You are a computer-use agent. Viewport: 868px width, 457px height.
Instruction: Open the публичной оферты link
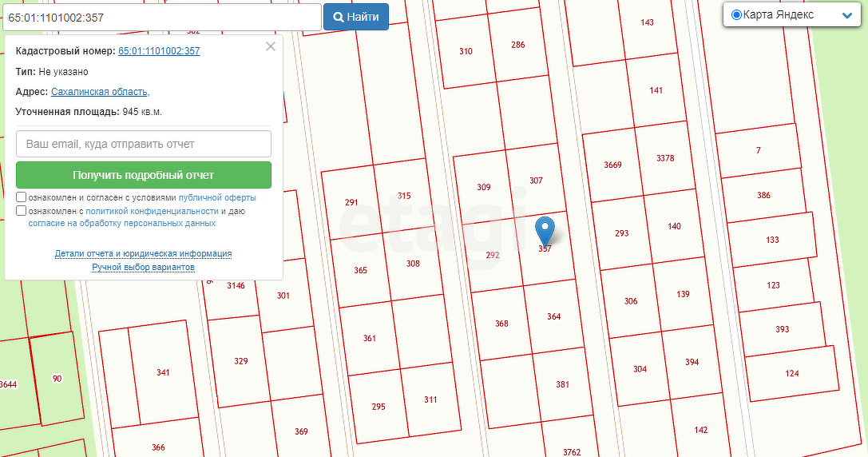click(217, 197)
